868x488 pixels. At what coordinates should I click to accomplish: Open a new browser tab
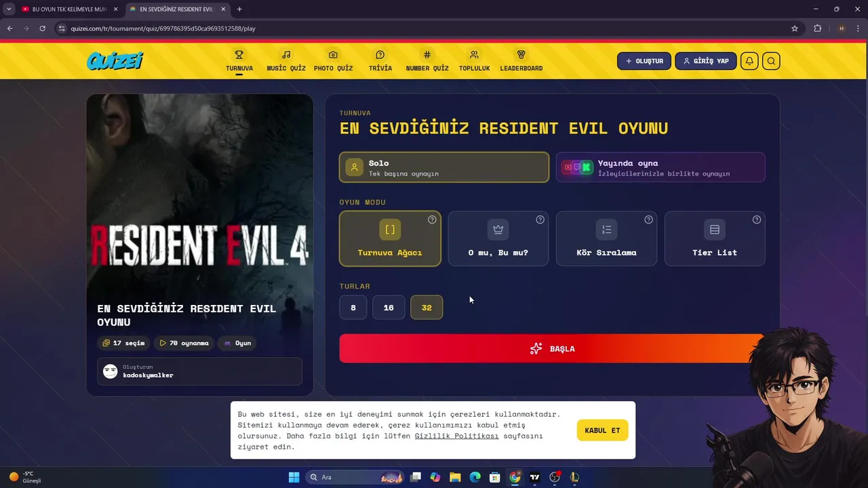click(x=239, y=9)
